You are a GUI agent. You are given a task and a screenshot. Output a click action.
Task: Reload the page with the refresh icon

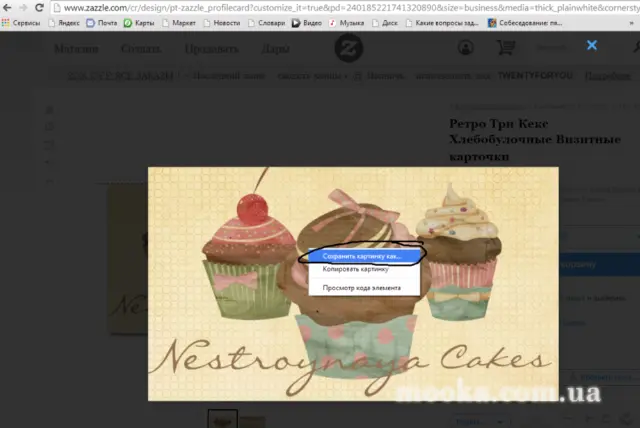tap(39, 7)
